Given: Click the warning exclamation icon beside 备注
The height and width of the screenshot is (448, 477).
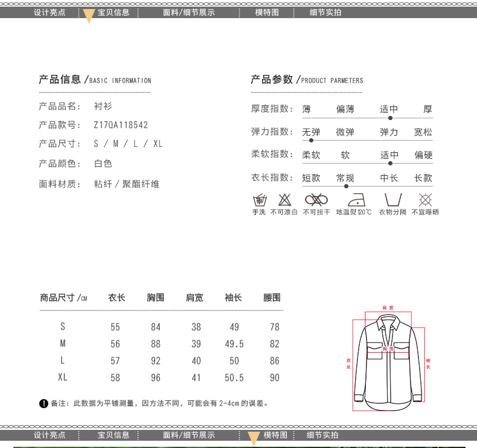Looking at the screenshot, I should pos(43,403).
